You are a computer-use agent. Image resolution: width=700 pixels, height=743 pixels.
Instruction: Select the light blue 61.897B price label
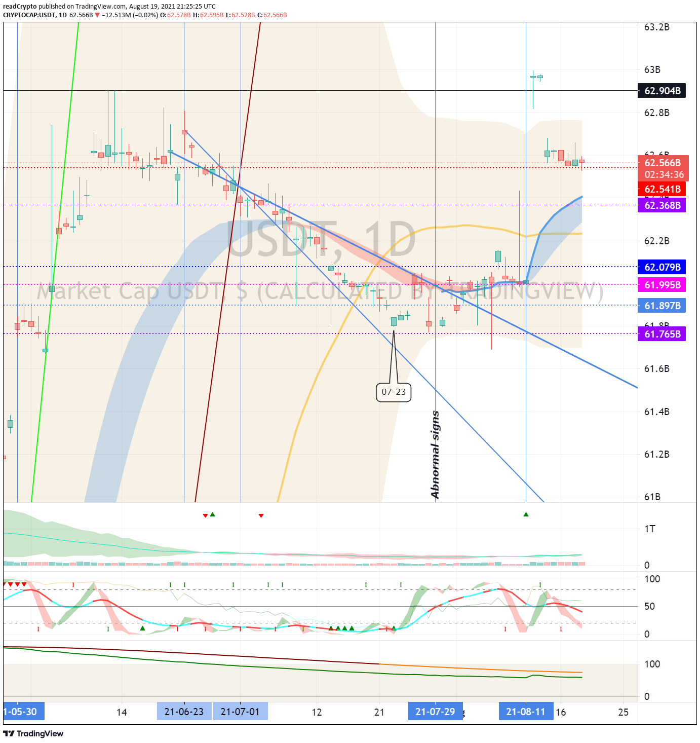pos(662,306)
